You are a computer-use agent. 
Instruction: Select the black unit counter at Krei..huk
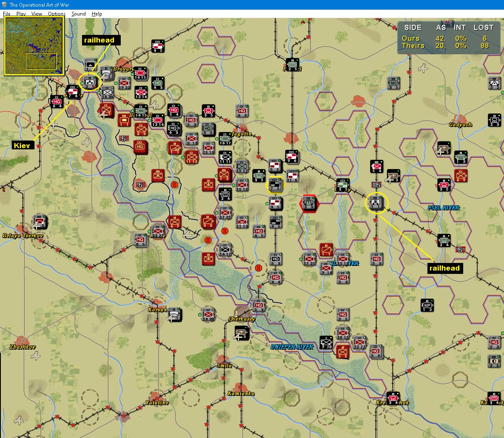pos(393,398)
